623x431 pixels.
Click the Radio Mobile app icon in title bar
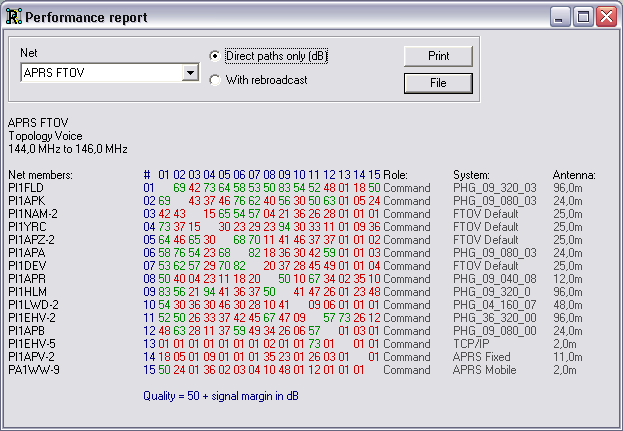pyautogui.click(x=14, y=17)
